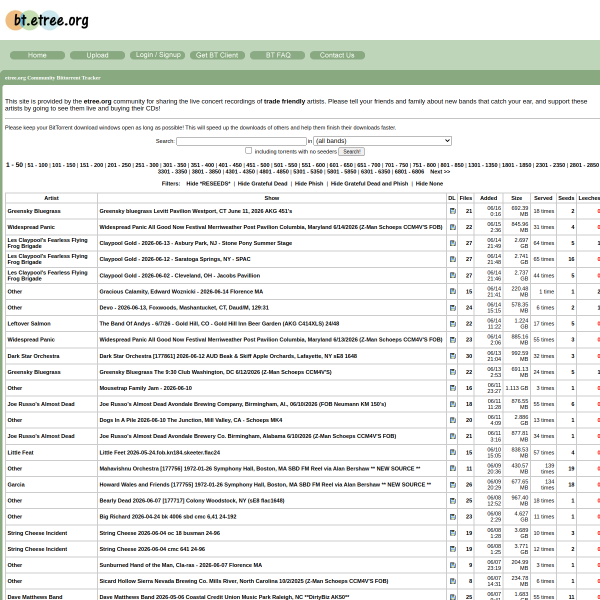This screenshot has height=600, width=600.
Task: Download the JRAD Avondale Brewing Company torrent icon
Action: point(453,404)
